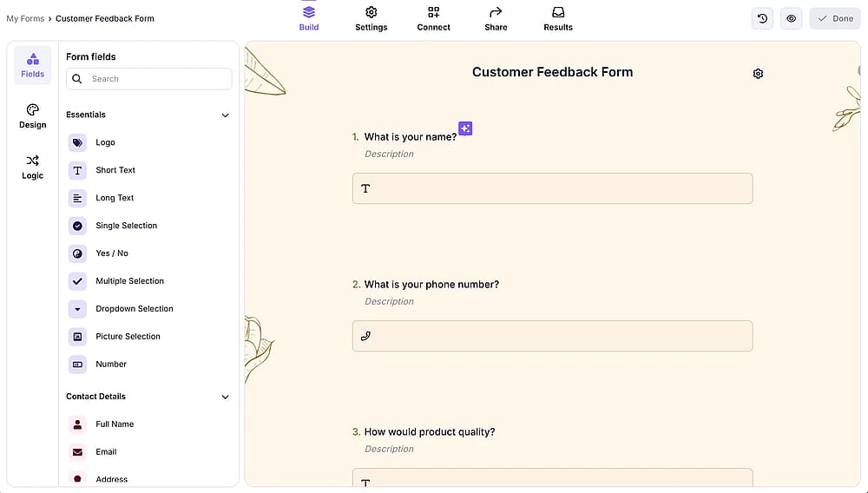868x493 pixels.
Task: Add the Long Text field icon
Action: click(77, 198)
